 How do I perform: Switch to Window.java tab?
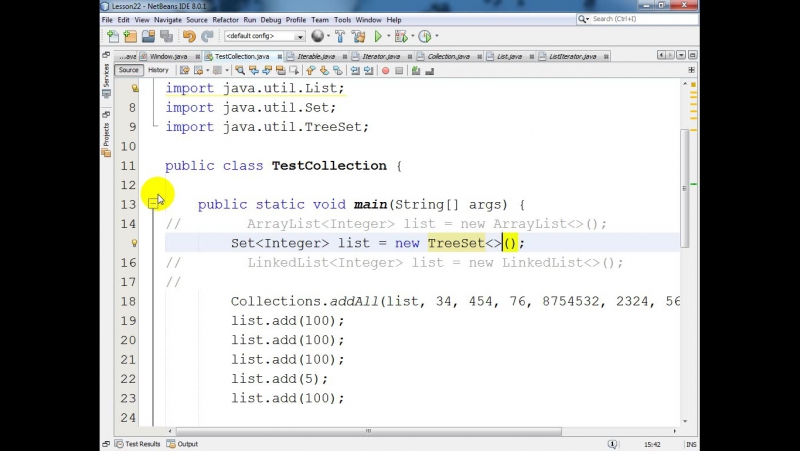(168, 56)
